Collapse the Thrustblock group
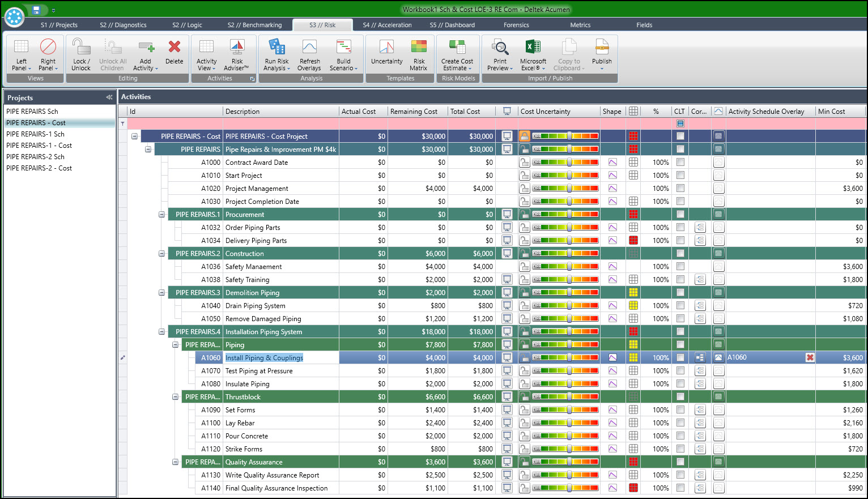Screen dimensions: 868x499 [x=175, y=397]
